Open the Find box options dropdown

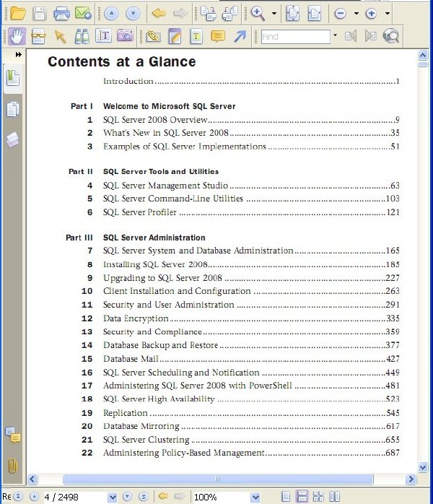coord(335,35)
